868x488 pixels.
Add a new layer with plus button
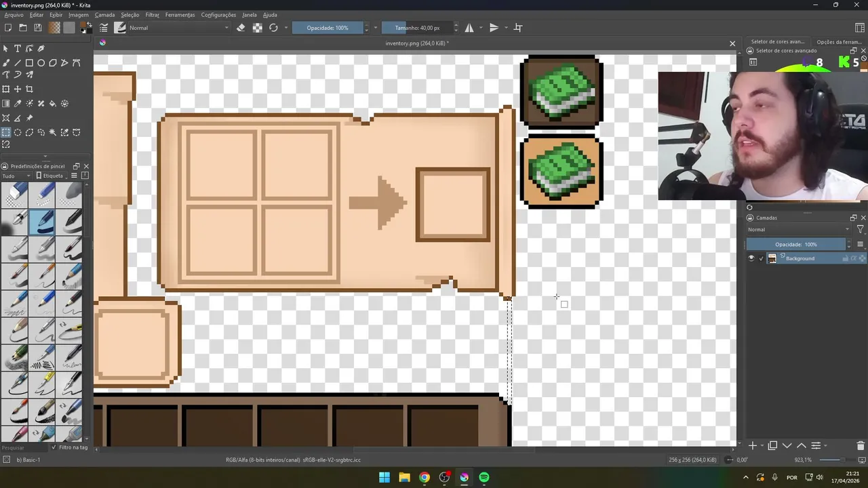tap(752, 445)
